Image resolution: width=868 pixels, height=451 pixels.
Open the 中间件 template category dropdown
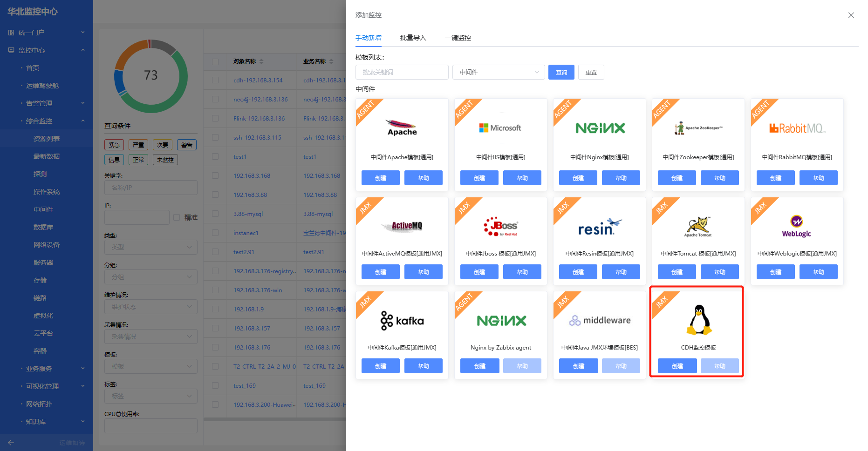pyautogui.click(x=499, y=72)
